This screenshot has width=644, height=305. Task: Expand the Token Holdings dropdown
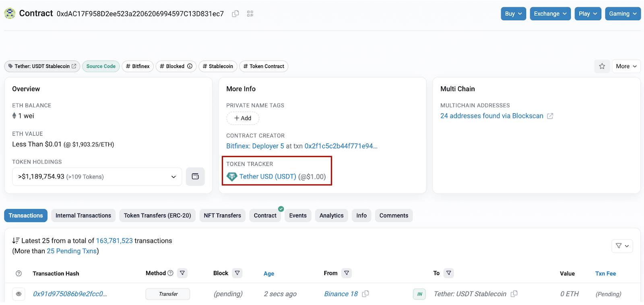click(97, 176)
